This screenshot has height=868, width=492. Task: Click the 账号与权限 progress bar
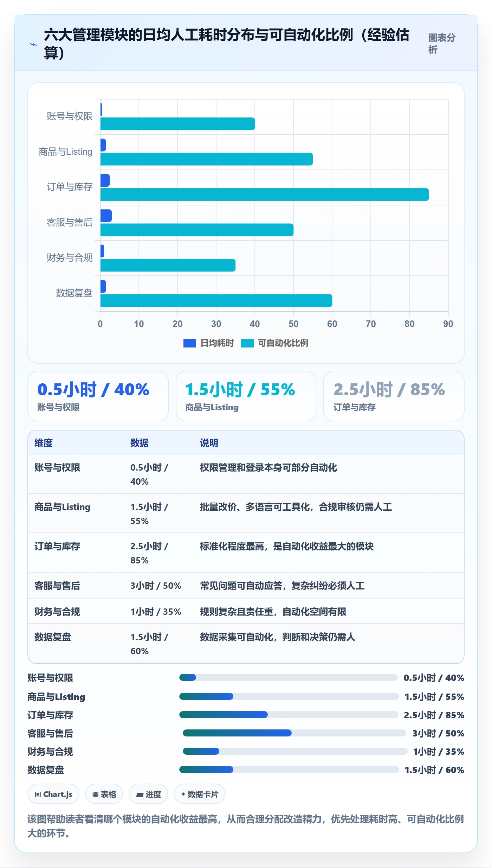pos(288,677)
